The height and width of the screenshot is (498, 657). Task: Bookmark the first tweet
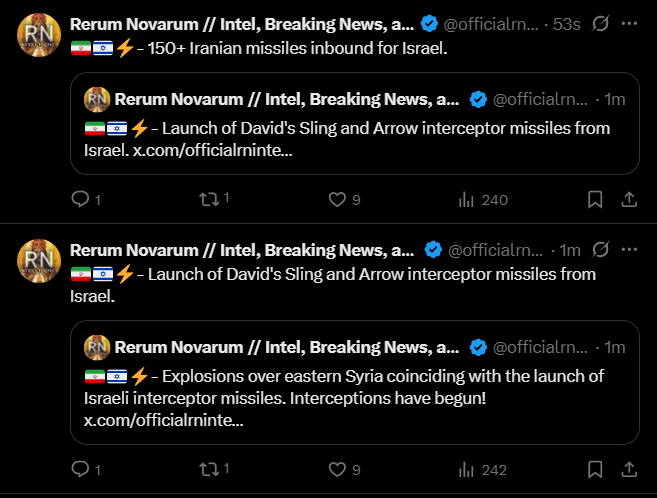point(595,199)
